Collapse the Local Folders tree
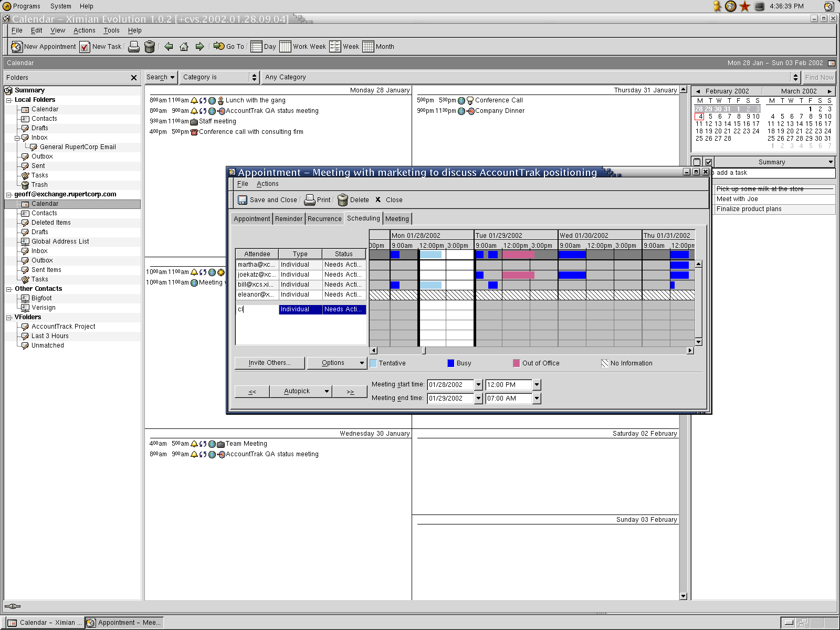 click(x=9, y=100)
